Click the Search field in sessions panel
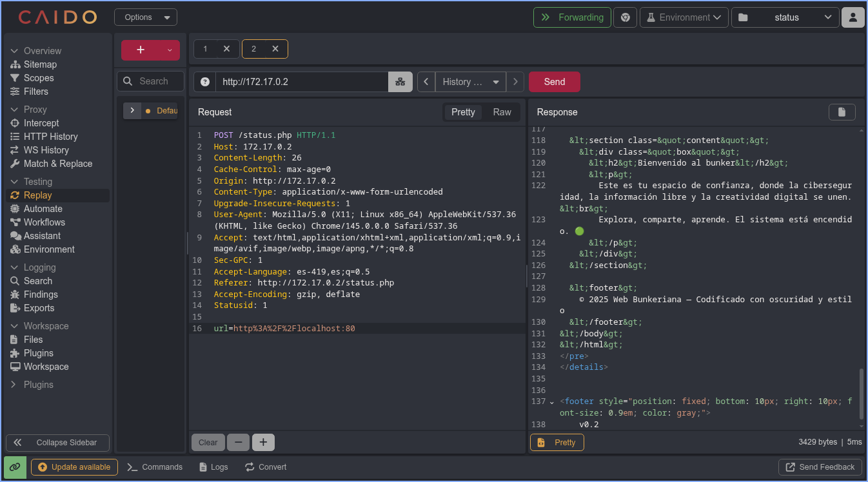 point(153,81)
